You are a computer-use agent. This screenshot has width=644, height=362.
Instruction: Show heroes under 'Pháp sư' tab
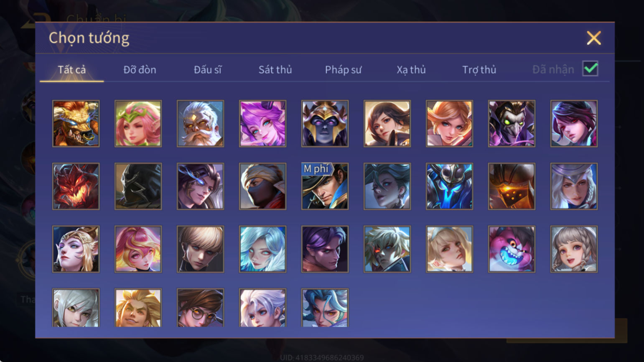coord(343,69)
